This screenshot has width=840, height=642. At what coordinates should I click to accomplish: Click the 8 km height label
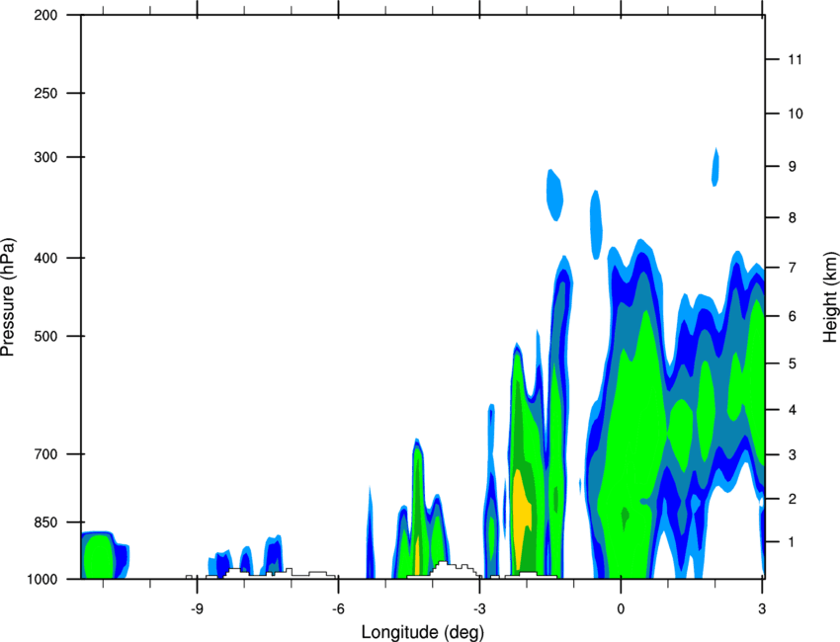[792, 218]
